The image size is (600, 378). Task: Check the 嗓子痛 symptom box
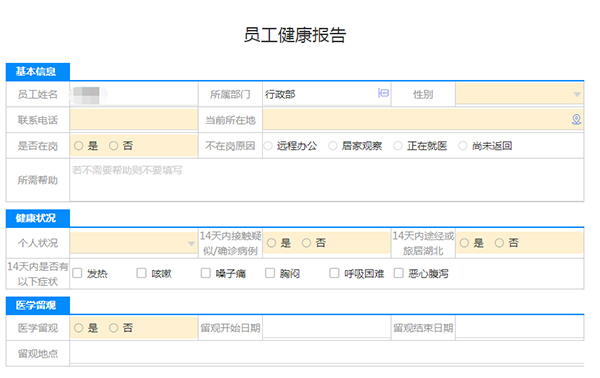coord(206,273)
